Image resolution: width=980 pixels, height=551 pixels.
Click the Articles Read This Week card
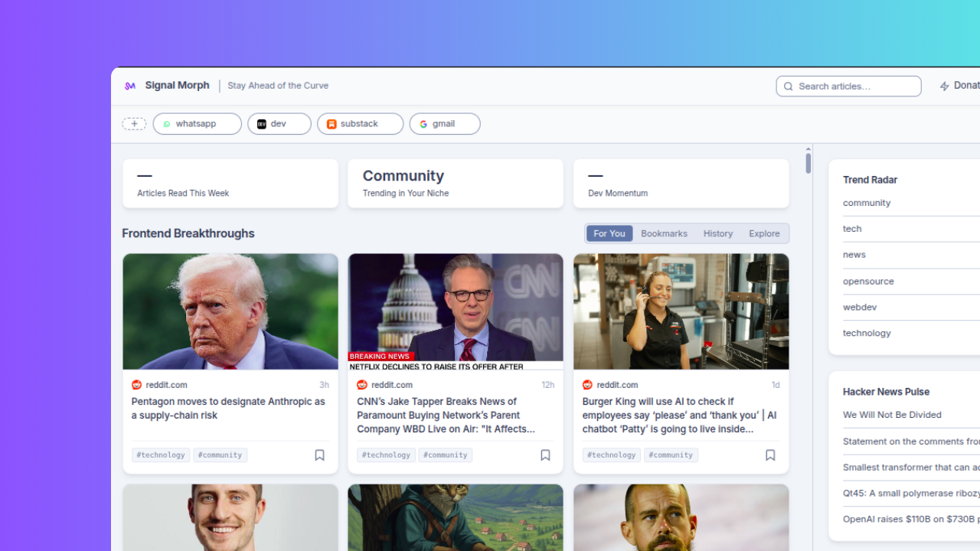(230, 184)
